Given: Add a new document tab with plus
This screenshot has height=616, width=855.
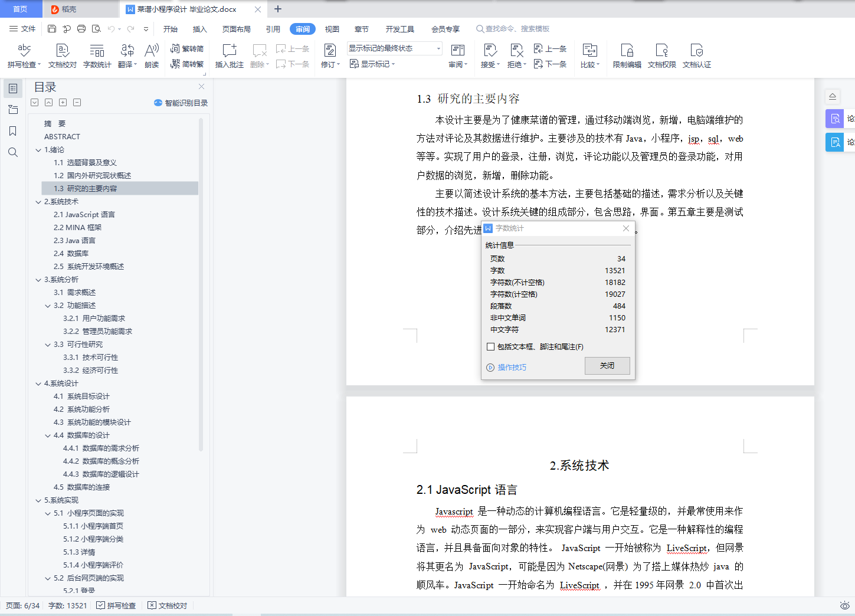Looking at the screenshot, I should tap(278, 9).
